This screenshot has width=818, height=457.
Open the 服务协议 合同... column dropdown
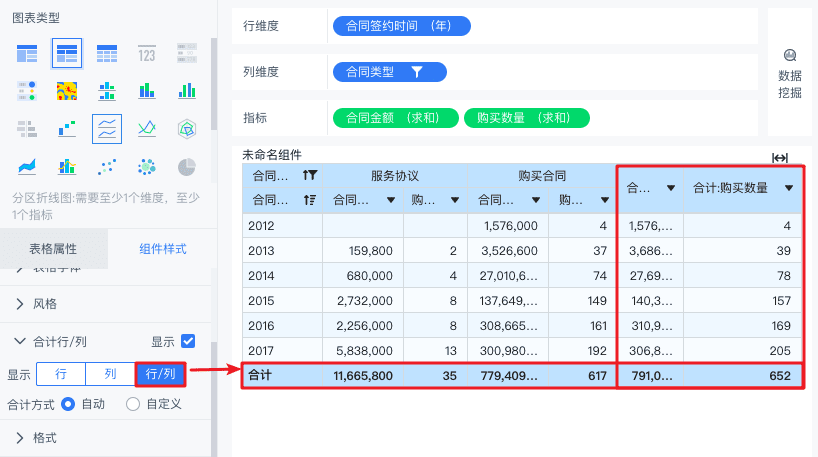[x=391, y=200]
